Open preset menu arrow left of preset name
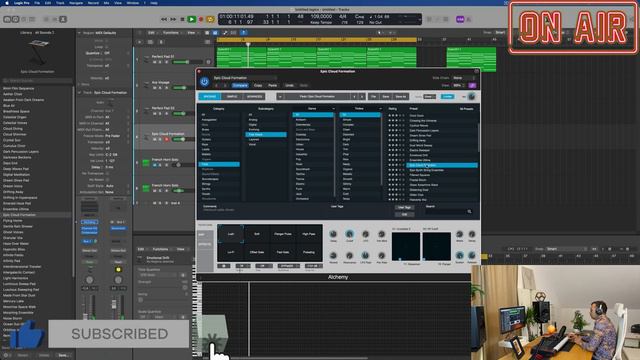 (x=280, y=96)
